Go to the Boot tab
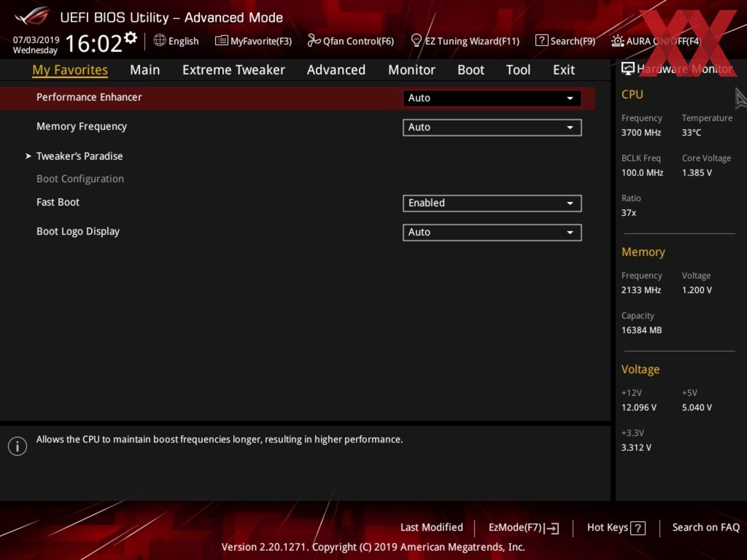The image size is (747, 560). click(x=471, y=70)
